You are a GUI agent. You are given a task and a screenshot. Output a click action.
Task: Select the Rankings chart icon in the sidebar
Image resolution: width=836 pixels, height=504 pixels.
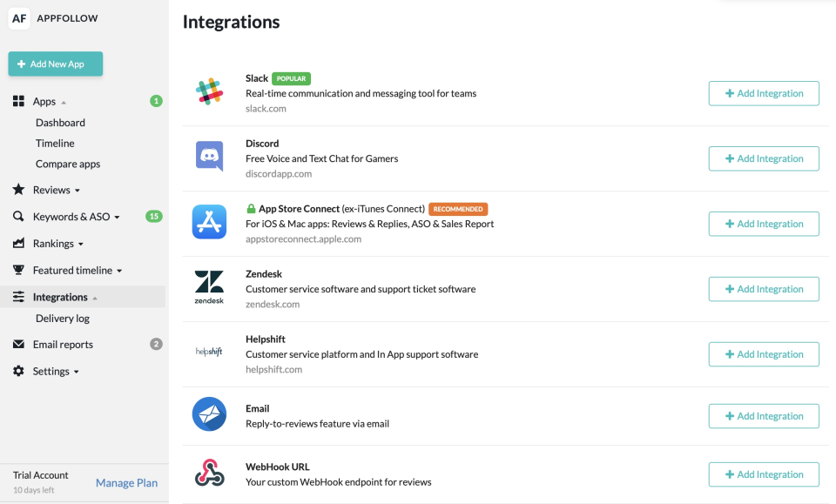click(x=18, y=243)
